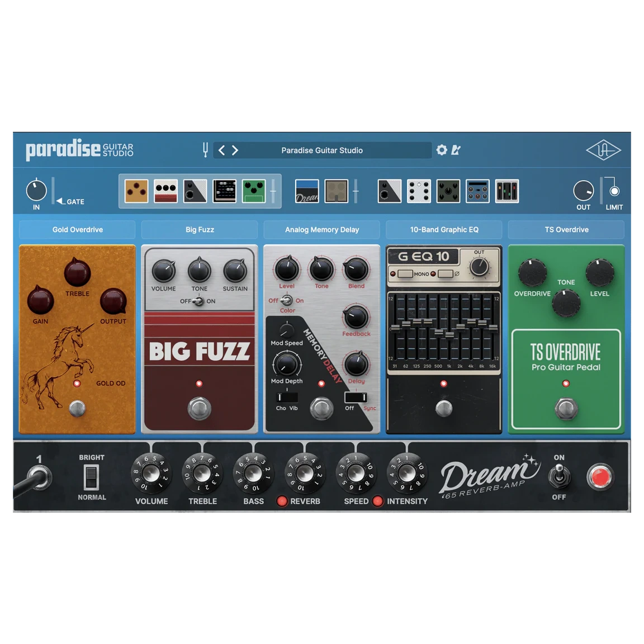This screenshot has width=644, height=644.
Task: Open the tuner fork icon
Action: [x=205, y=150]
